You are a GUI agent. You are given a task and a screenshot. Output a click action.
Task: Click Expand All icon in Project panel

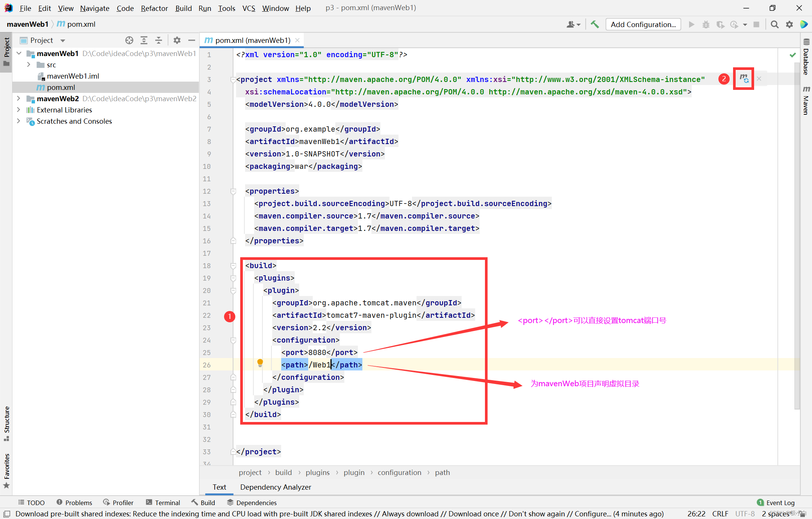tap(144, 40)
